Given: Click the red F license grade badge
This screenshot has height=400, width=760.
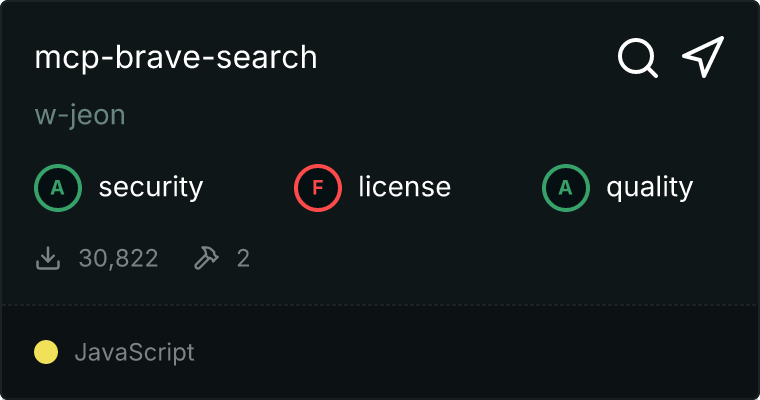Looking at the screenshot, I should (x=317, y=187).
